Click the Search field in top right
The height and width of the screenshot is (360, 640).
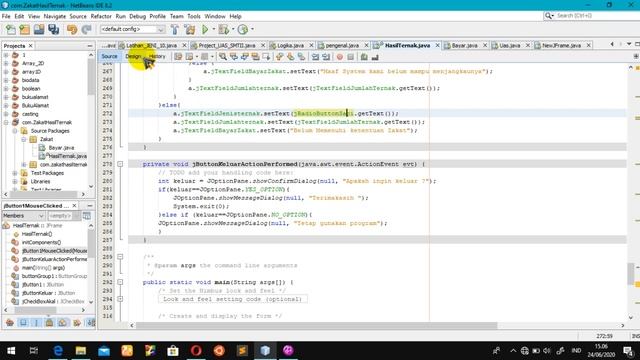coord(589,16)
